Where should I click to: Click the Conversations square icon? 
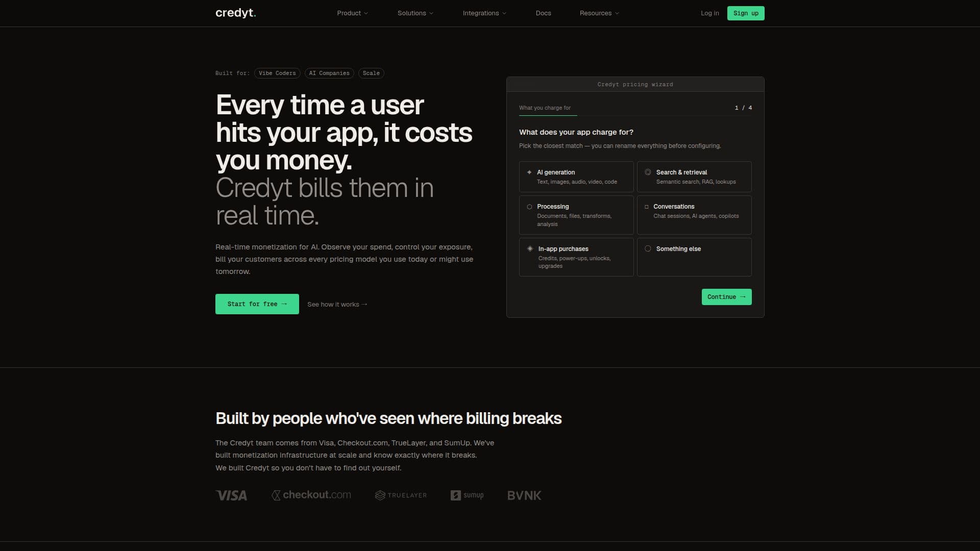(646, 207)
